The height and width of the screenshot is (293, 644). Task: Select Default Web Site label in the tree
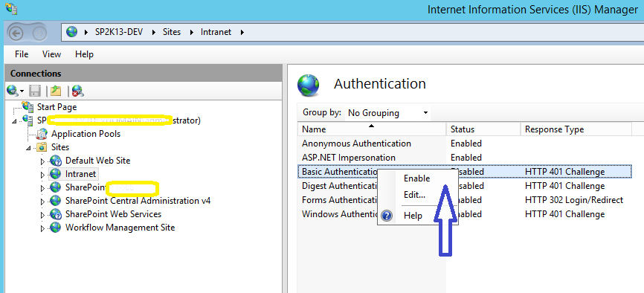(97, 161)
